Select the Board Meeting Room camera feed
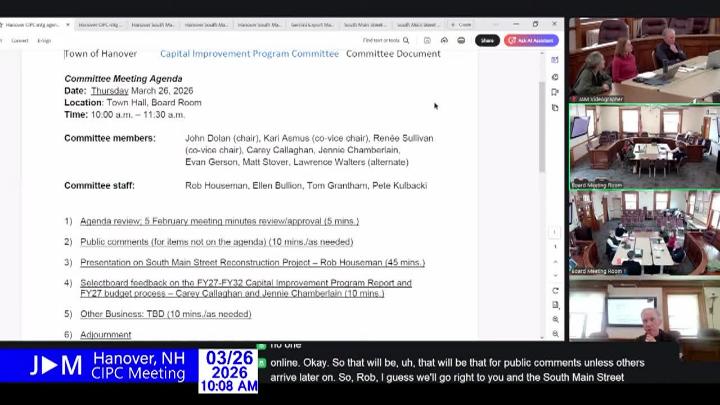The image size is (720, 405). 643,145
